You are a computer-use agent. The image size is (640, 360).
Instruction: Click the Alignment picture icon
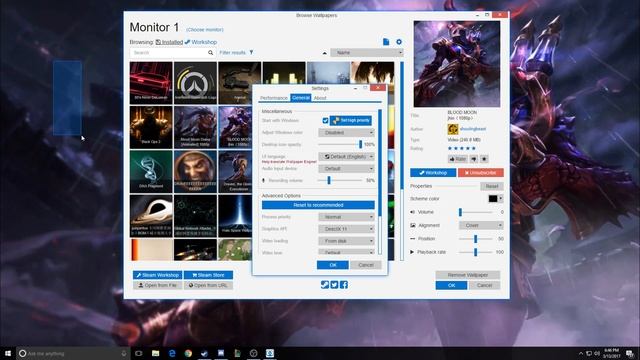[x=413, y=225]
